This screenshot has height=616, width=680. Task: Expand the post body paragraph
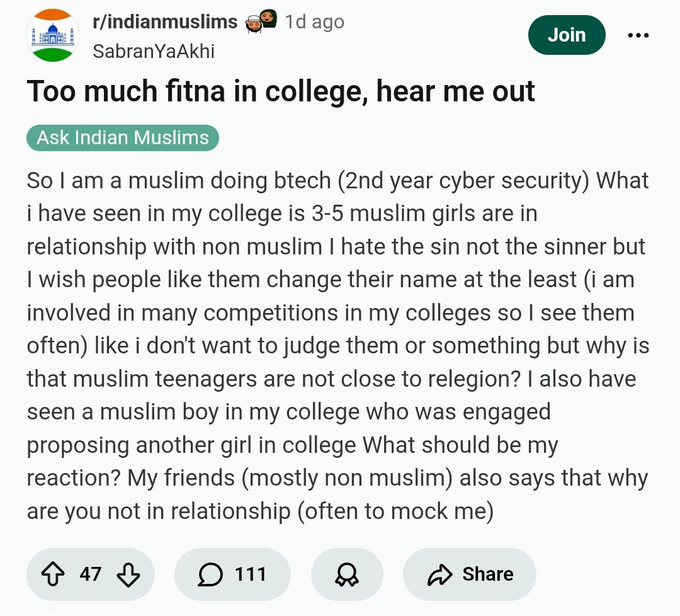337,345
